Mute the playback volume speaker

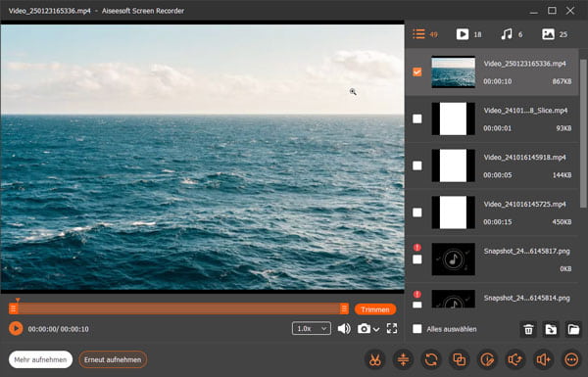344,329
